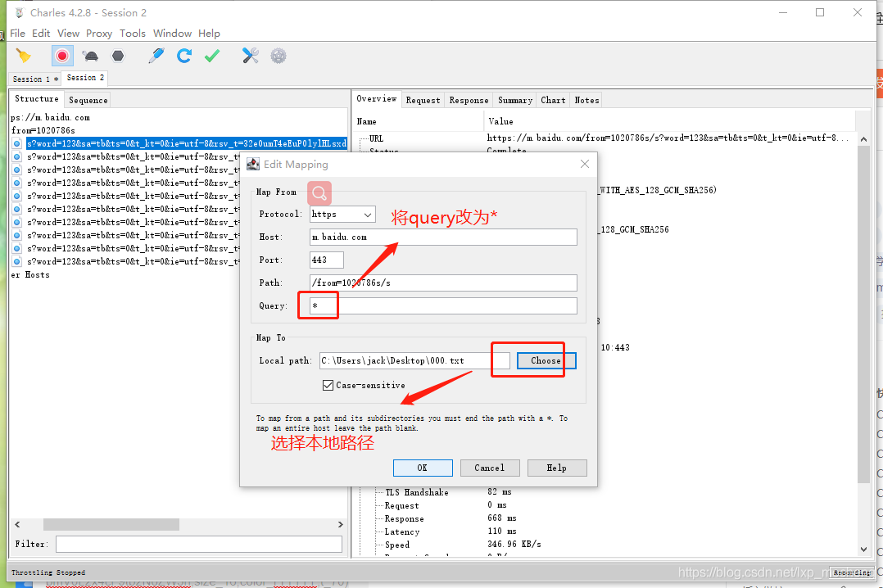Screen dimensions: 883x588
Task: Open the Request tab
Action: click(423, 100)
